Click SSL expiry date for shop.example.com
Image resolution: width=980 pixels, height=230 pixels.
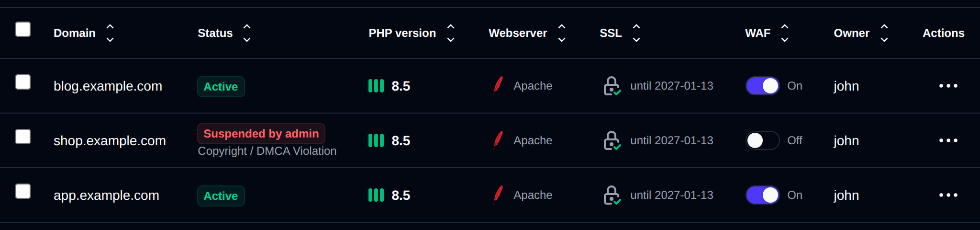click(x=672, y=140)
